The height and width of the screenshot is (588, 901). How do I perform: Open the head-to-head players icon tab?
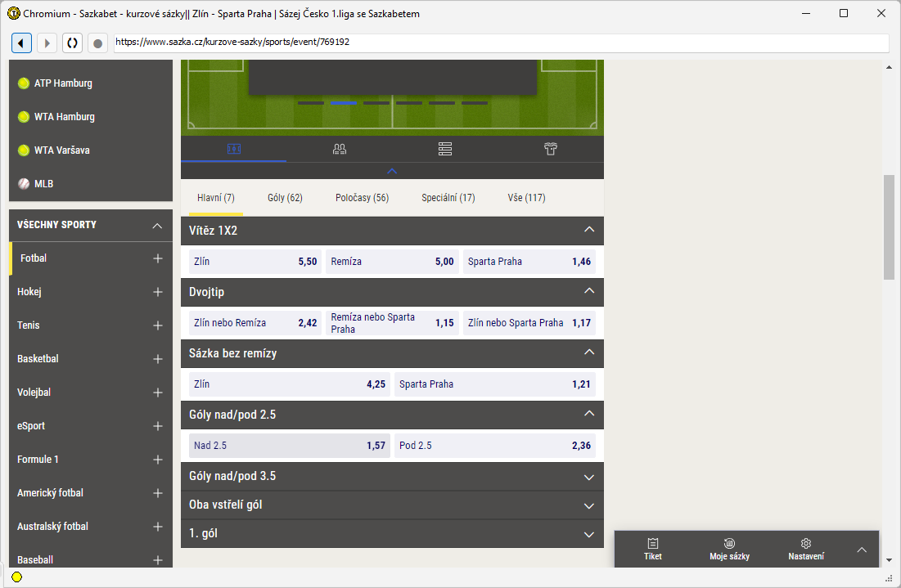tap(340, 150)
